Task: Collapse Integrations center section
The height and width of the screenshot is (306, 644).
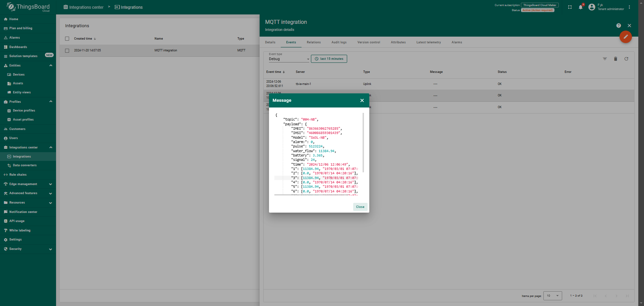Action: (x=51, y=147)
